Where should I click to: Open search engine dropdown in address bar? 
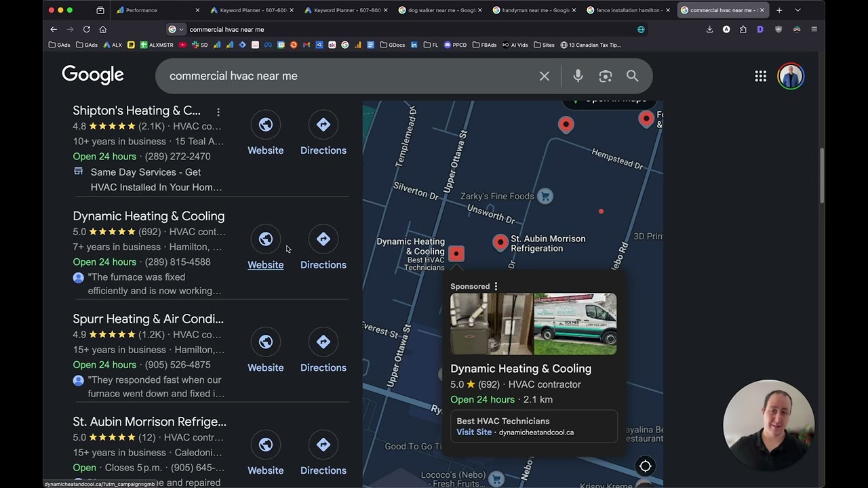(176, 29)
